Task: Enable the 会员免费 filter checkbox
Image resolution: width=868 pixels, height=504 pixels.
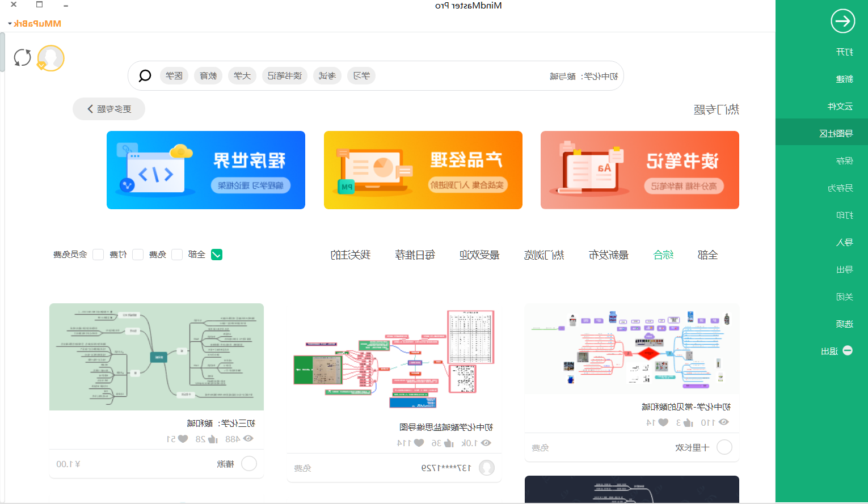Action: tap(98, 255)
